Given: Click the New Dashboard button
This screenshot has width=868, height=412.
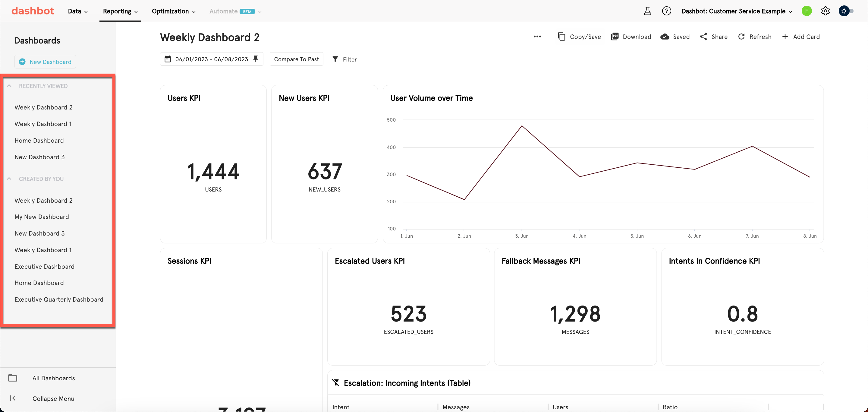Looking at the screenshot, I should 45,62.
